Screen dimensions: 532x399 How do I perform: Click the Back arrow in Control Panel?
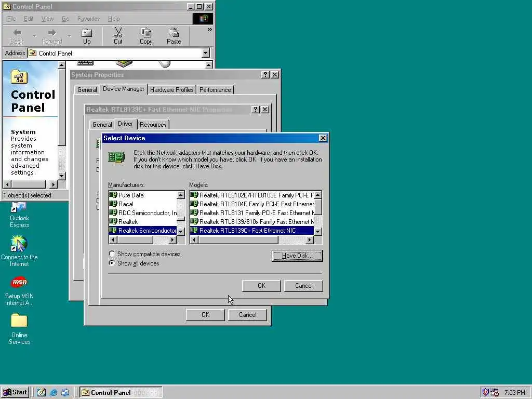tap(17, 36)
